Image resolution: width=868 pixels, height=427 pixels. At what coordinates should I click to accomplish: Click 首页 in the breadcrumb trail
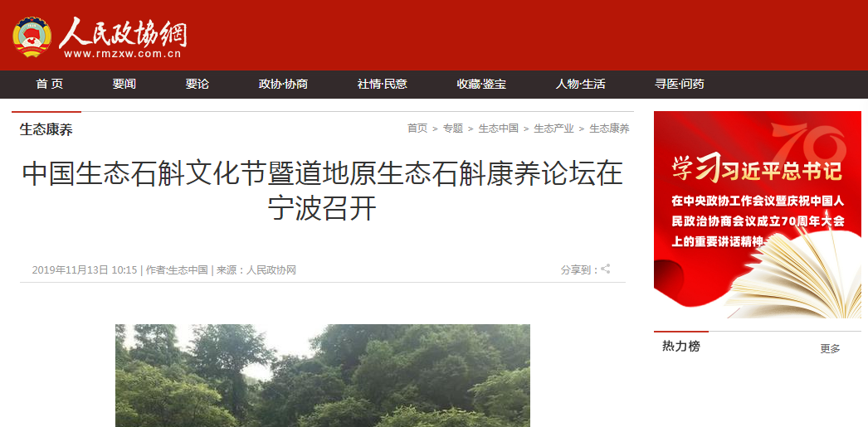(417, 129)
